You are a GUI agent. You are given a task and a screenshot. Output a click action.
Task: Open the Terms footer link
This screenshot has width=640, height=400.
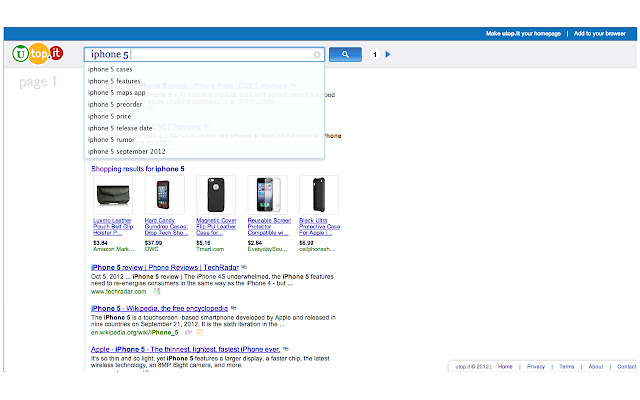pos(567,367)
